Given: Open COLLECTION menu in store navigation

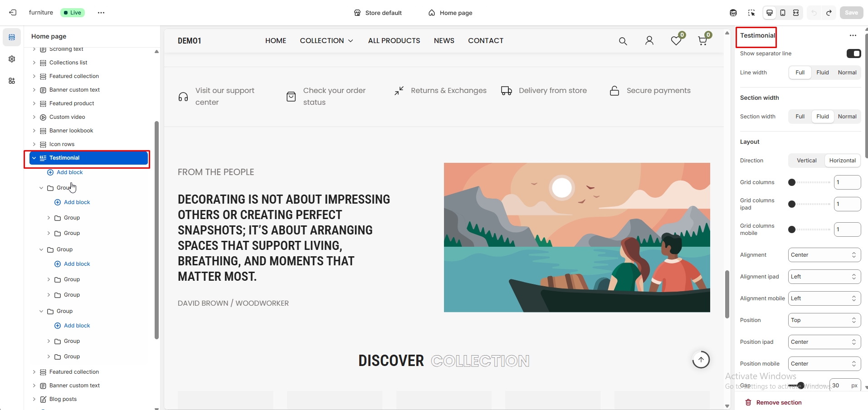Looking at the screenshot, I should [326, 41].
